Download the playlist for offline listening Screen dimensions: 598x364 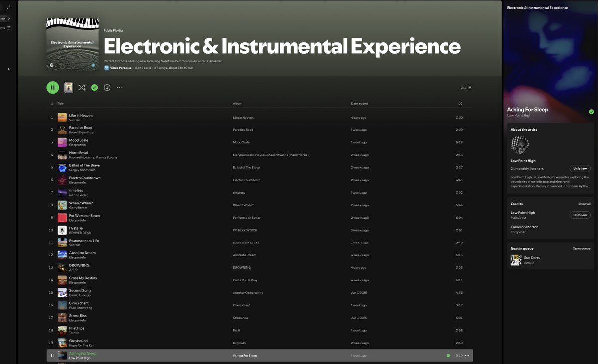point(107,87)
